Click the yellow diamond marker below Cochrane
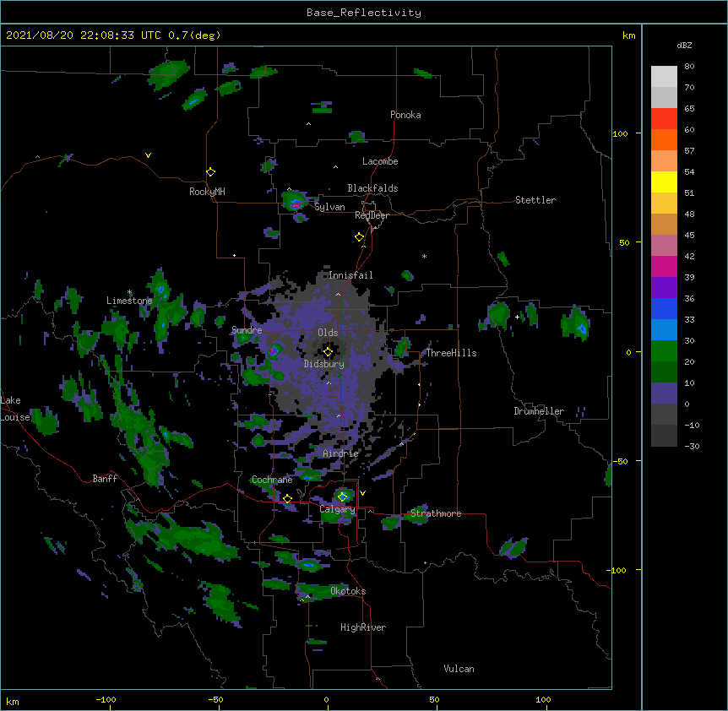Image resolution: width=728 pixels, height=711 pixels. tap(287, 499)
